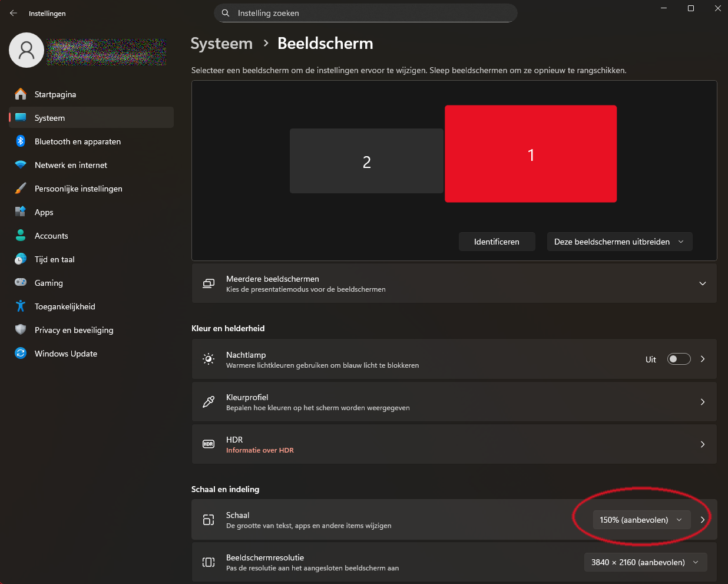Image resolution: width=728 pixels, height=584 pixels.
Task: Open the Beeldschermresolutie 3840 × 2160 dropdown
Action: 645,562
